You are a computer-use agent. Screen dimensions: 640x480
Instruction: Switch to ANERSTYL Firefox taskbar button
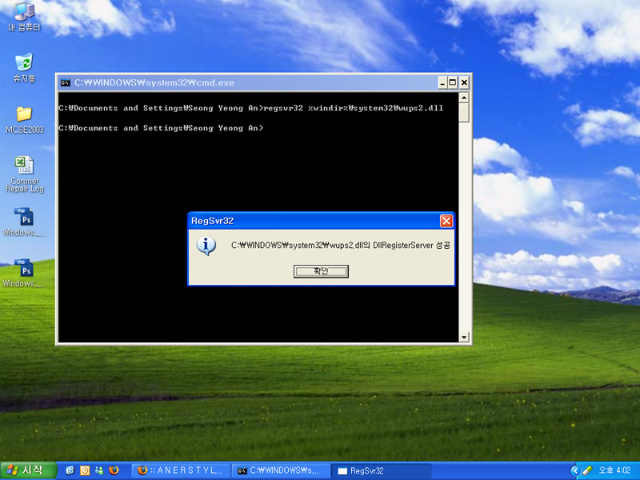pos(181,471)
